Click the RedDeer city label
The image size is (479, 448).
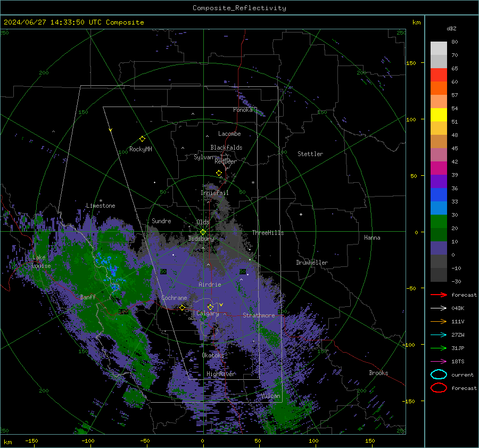click(226, 161)
